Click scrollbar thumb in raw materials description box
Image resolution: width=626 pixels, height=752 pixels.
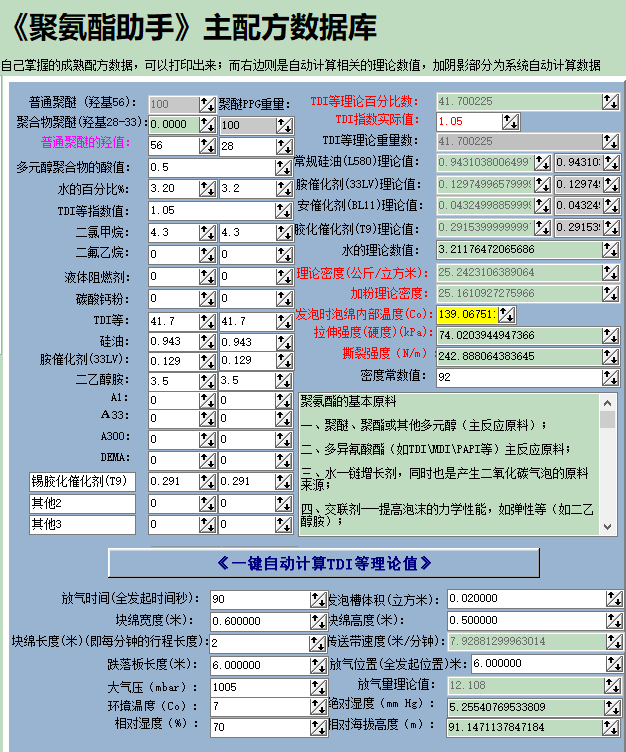click(608, 420)
